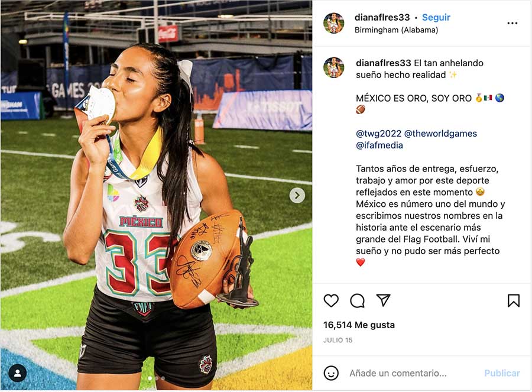Click header profile avatar thumbnail

(x=333, y=23)
